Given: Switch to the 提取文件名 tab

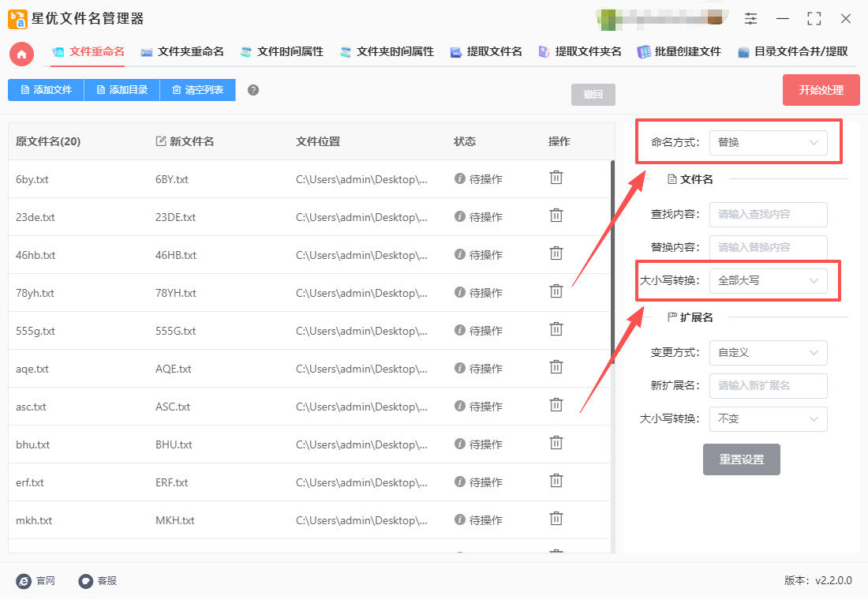Looking at the screenshot, I should [486, 51].
